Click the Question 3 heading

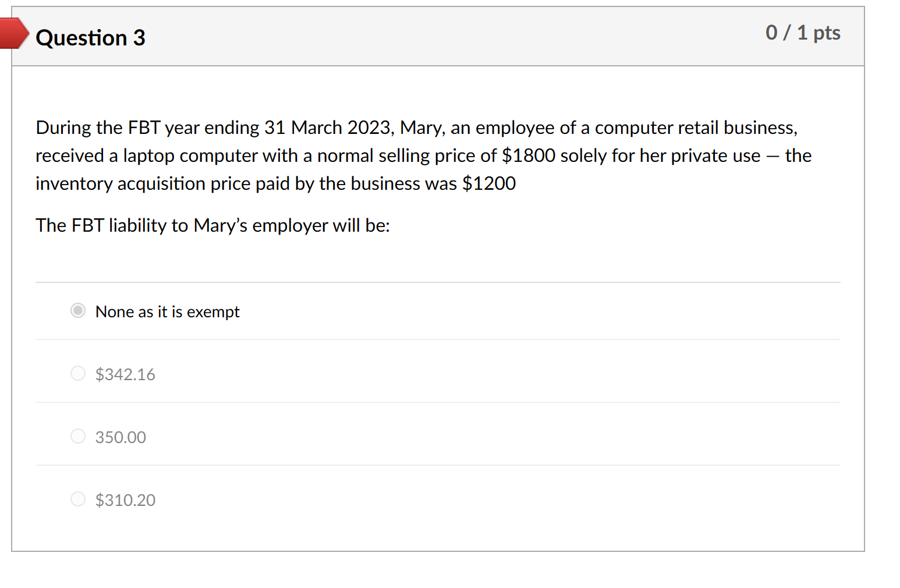point(90,37)
